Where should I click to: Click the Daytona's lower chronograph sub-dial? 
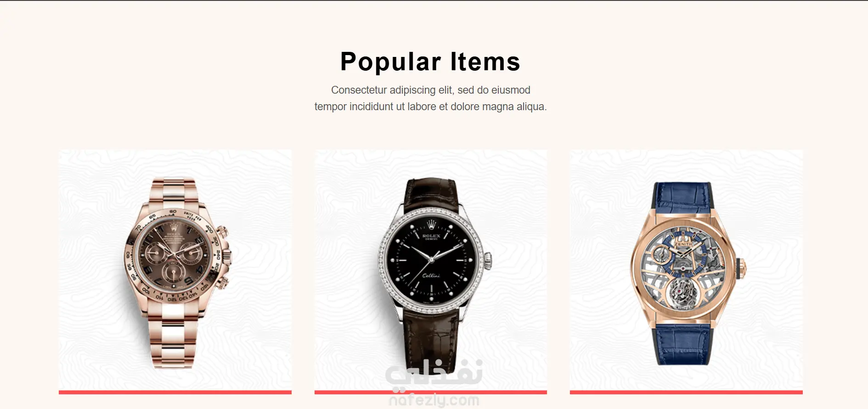click(x=174, y=275)
